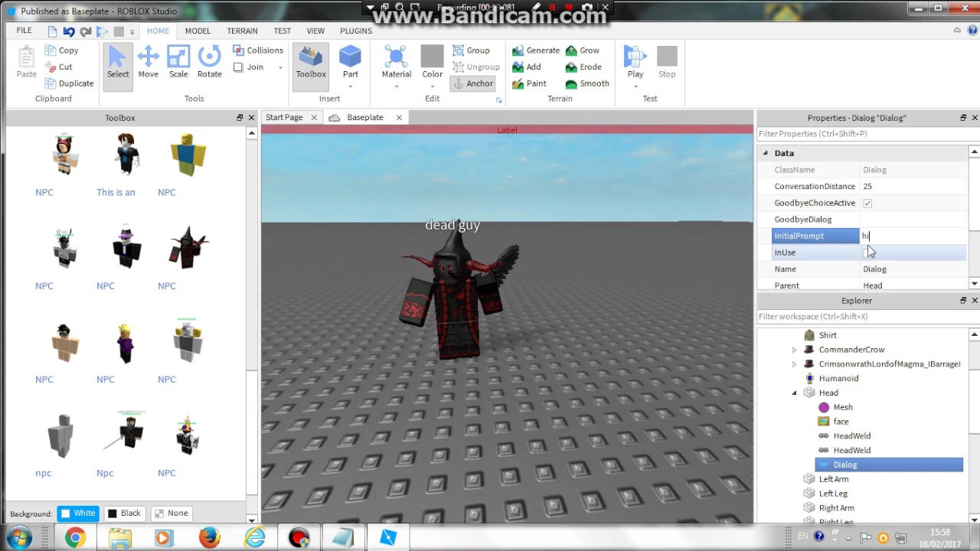980x551 pixels.
Task: Click Copy in the Clipboard group
Action: [61, 51]
